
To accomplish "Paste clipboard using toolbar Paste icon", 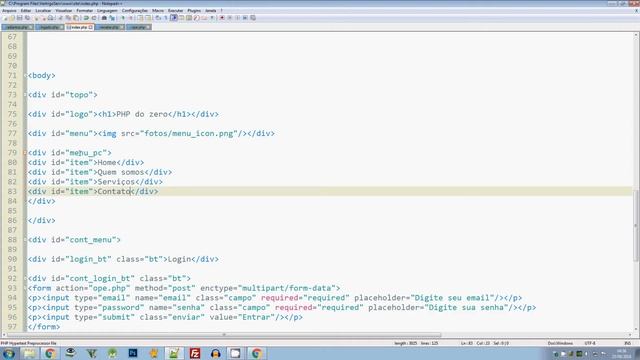I will click(x=76, y=18).
